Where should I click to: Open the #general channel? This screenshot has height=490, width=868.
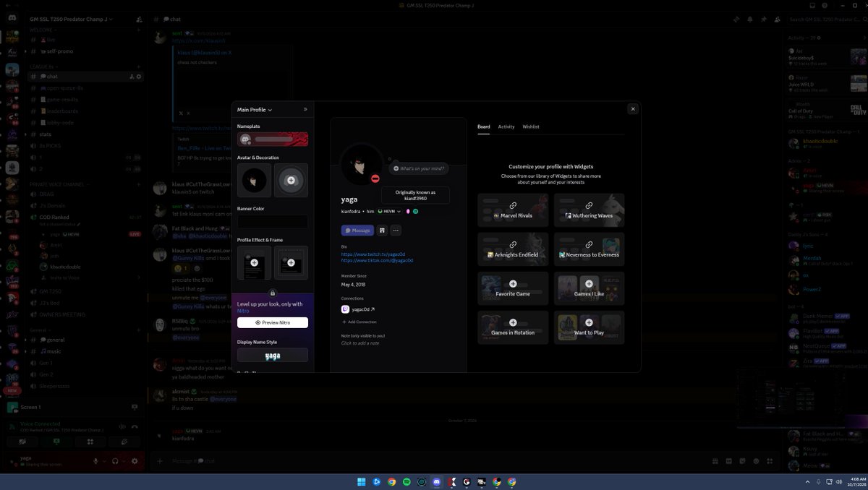pos(86,340)
